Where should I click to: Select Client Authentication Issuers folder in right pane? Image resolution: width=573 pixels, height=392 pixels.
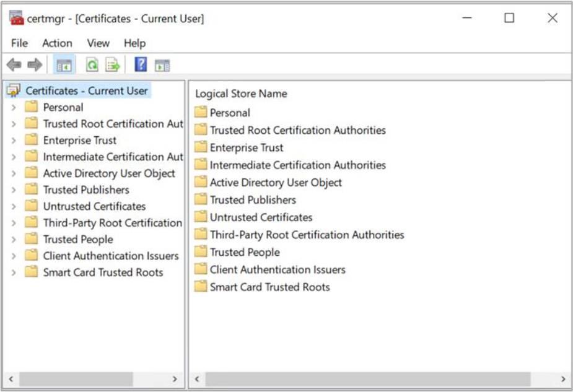277,269
